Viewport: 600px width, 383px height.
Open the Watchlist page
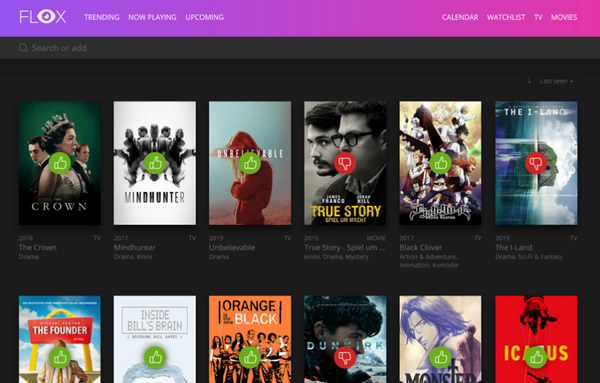point(506,17)
